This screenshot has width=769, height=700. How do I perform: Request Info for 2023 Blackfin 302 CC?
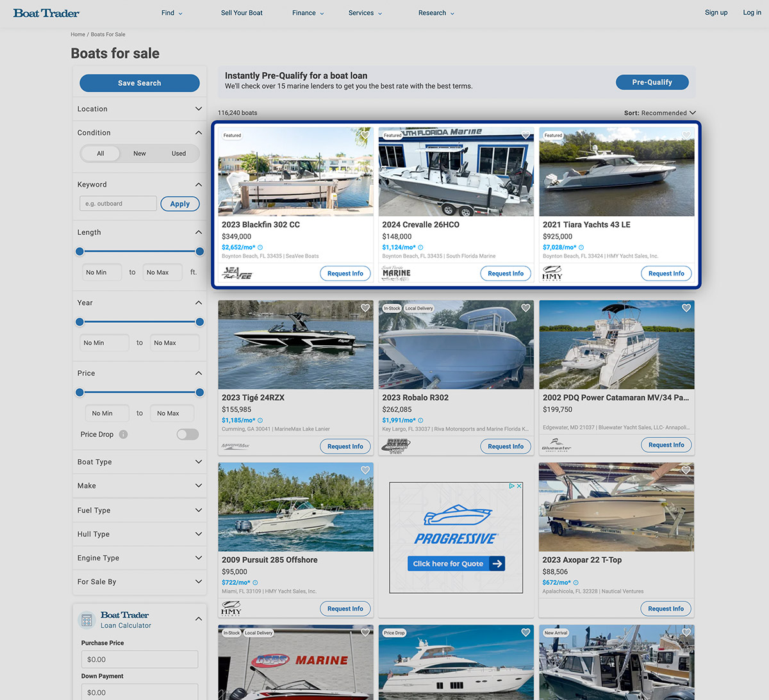[345, 273]
